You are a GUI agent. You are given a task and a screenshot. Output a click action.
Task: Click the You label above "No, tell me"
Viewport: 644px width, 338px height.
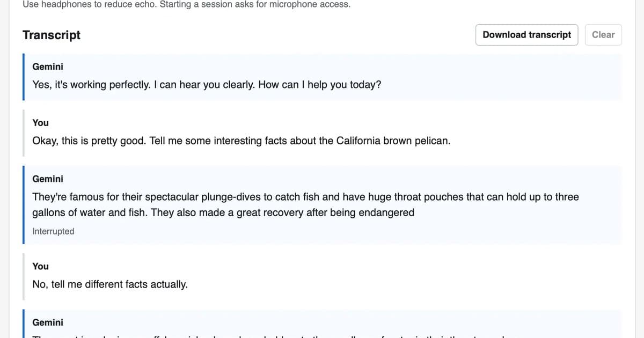(41, 266)
